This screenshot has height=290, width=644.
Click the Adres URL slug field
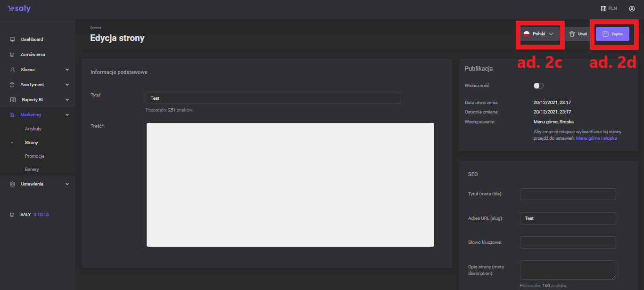pyautogui.click(x=568, y=218)
